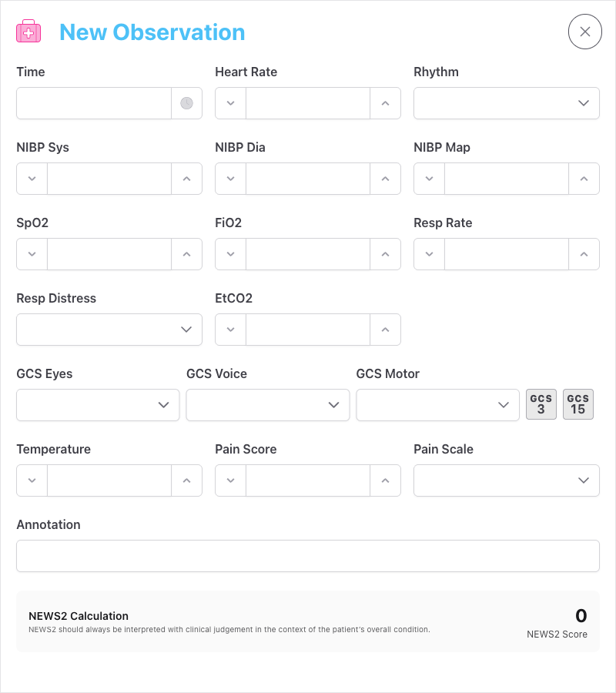Open the GCS Motor dropdown
This screenshot has height=693, width=616.
[x=437, y=404]
